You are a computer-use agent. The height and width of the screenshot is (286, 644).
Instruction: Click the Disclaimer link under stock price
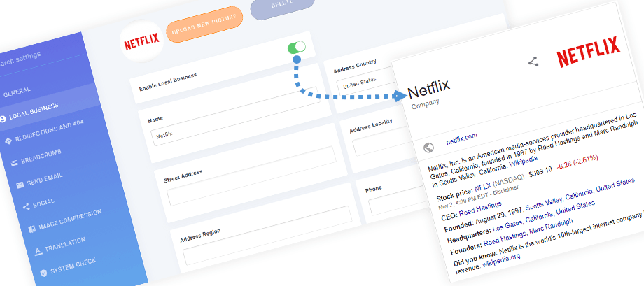click(507, 190)
